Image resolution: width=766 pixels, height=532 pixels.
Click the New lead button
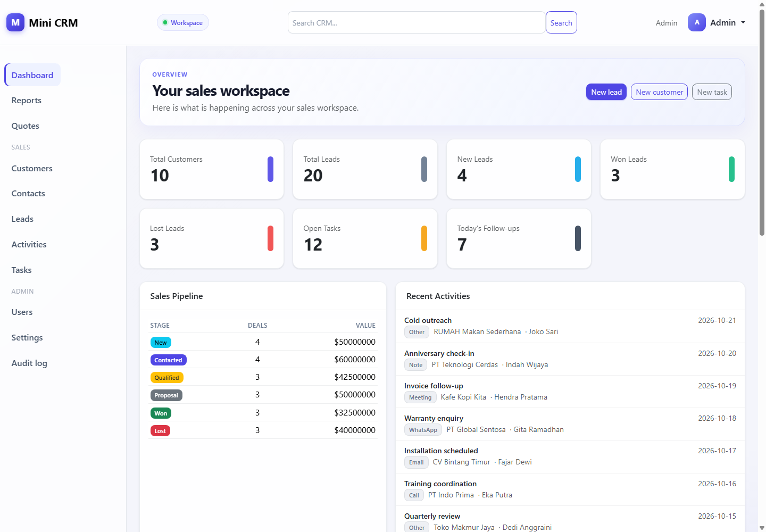pyautogui.click(x=606, y=92)
